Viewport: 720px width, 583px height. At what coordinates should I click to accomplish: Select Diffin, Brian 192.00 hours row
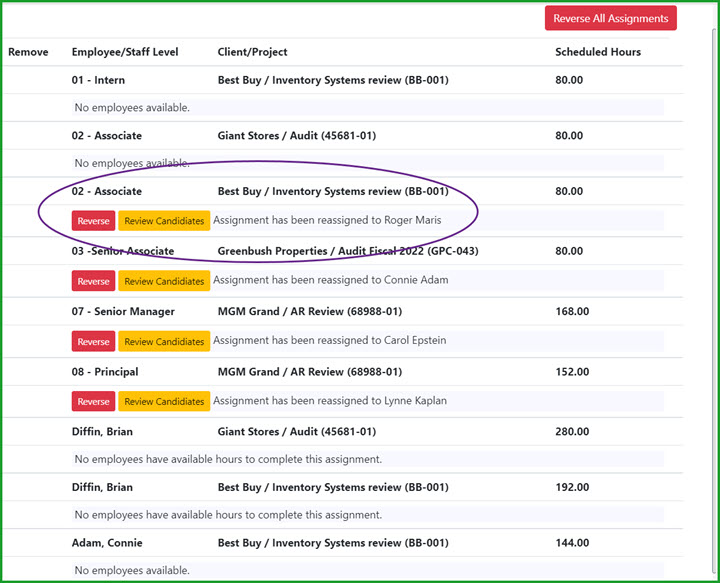point(343,487)
